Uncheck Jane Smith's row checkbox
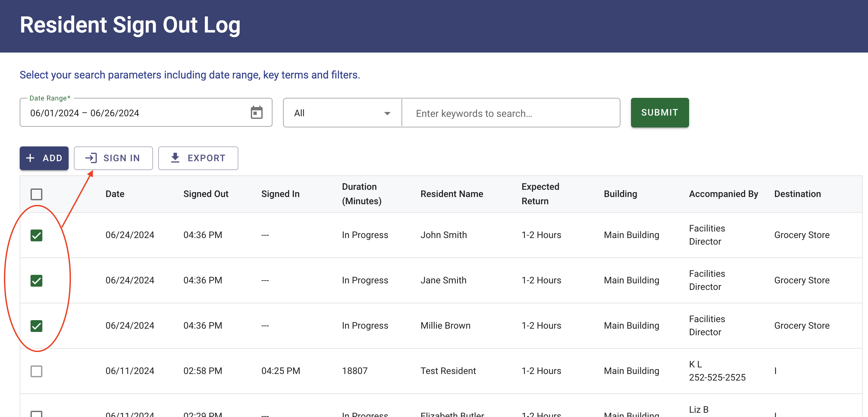The image size is (868, 417). (36, 280)
